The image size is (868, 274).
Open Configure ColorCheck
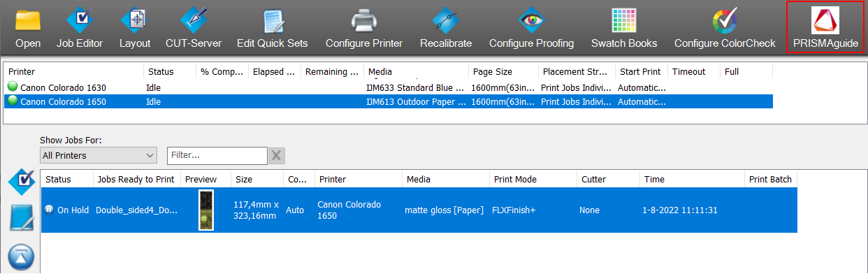tap(725, 28)
